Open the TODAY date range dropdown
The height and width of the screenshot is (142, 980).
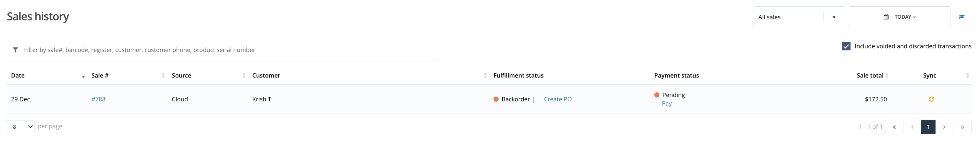pyautogui.click(x=900, y=17)
